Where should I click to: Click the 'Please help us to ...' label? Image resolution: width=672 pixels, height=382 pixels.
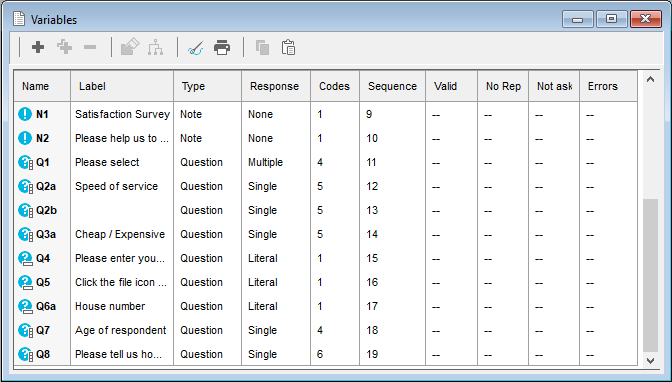point(122,138)
